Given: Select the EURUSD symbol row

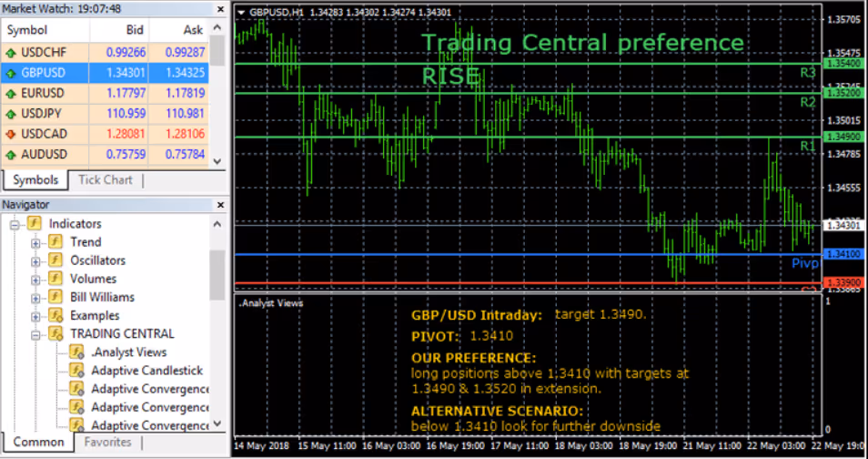Looking at the screenshot, I should [106, 93].
